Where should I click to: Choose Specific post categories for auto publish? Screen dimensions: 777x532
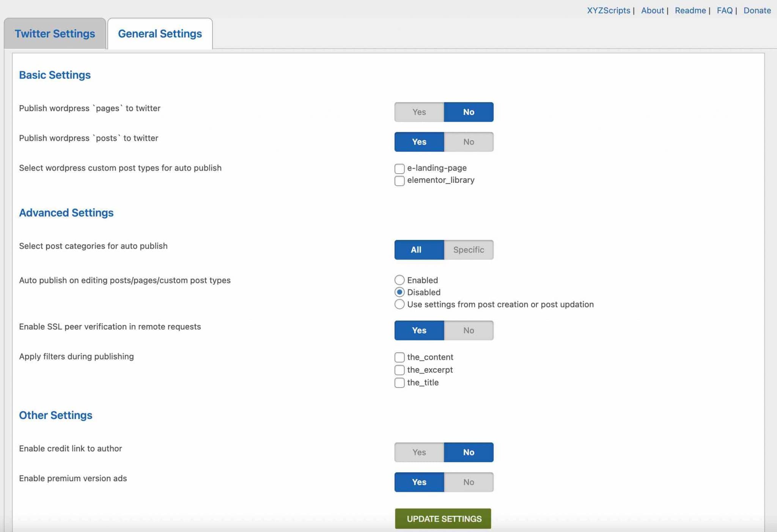pyautogui.click(x=469, y=250)
